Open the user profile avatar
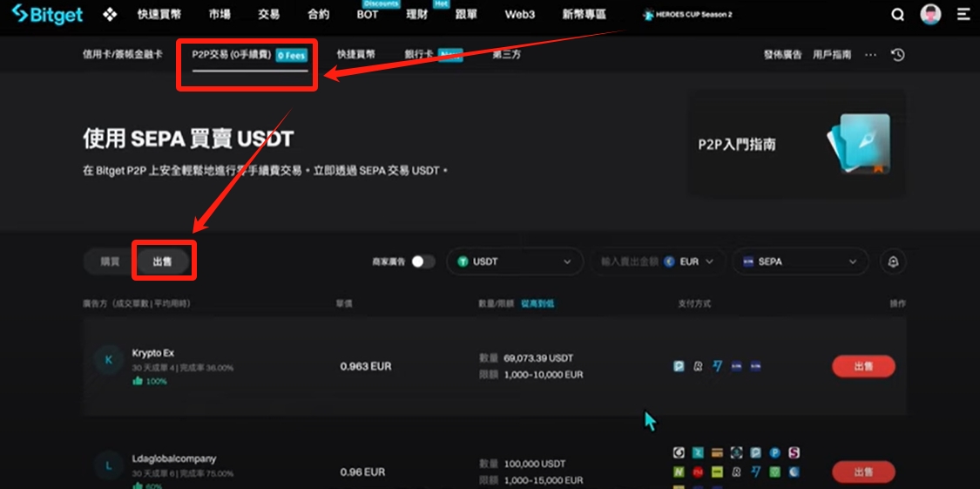This screenshot has width=980, height=489. (930, 14)
